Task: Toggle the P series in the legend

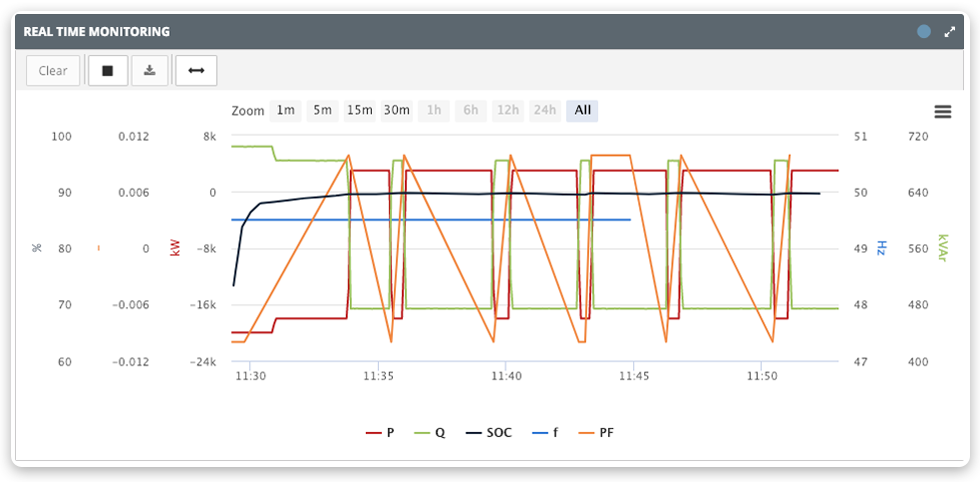Action: tap(380, 433)
